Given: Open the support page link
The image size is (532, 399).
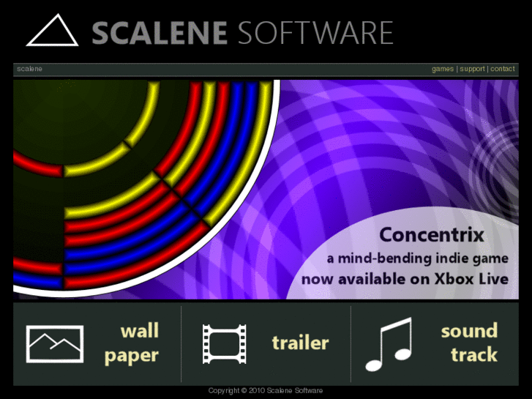Looking at the screenshot, I should tap(472, 69).
